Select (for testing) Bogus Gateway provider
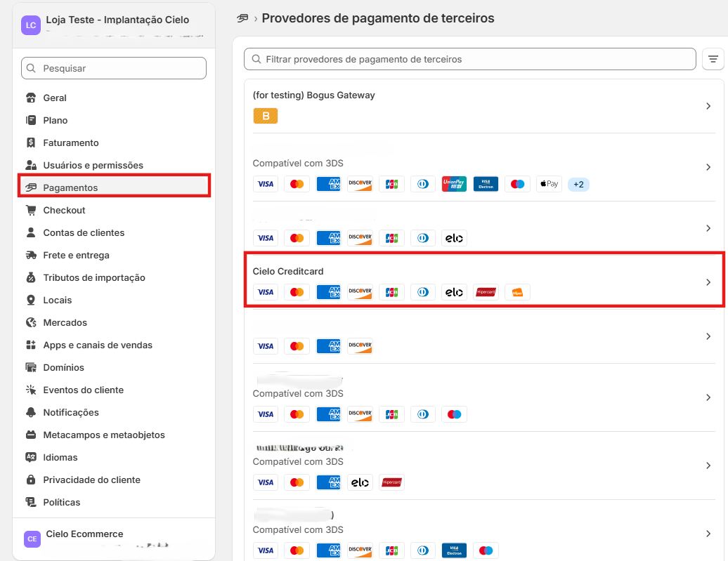 click(484, 106)
